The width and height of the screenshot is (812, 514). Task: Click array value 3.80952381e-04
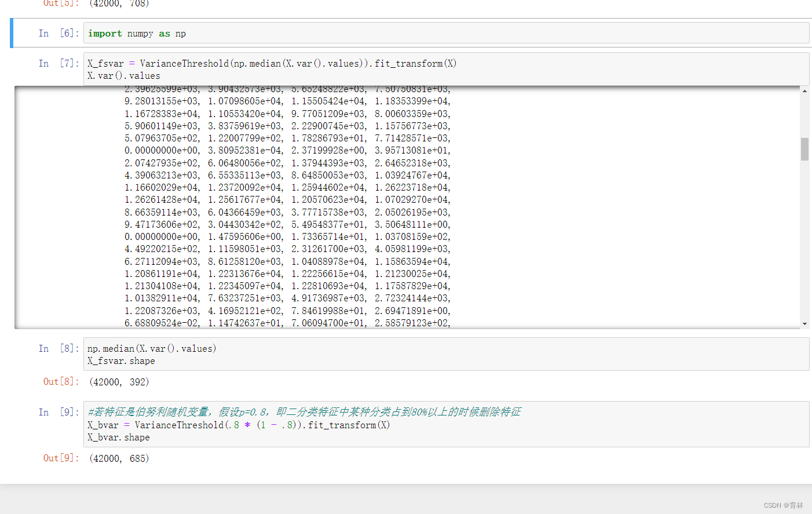(x=245, y=151)
